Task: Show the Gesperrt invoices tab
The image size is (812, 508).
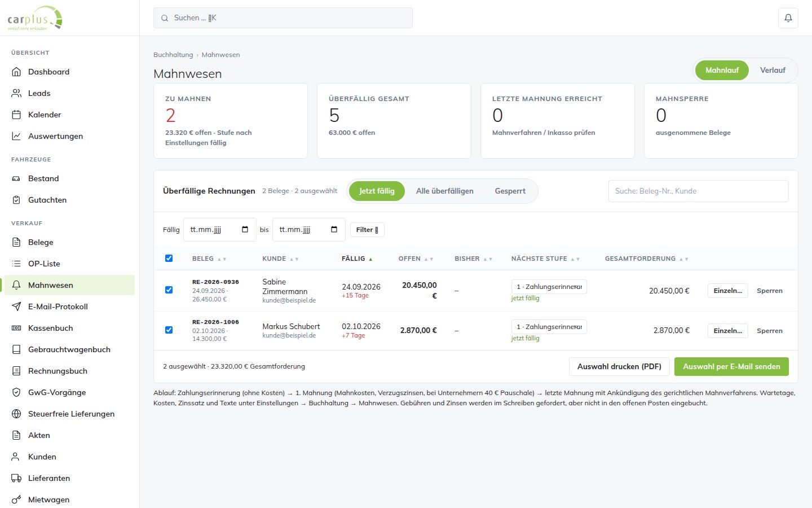Action: click(x=510, y=191)
